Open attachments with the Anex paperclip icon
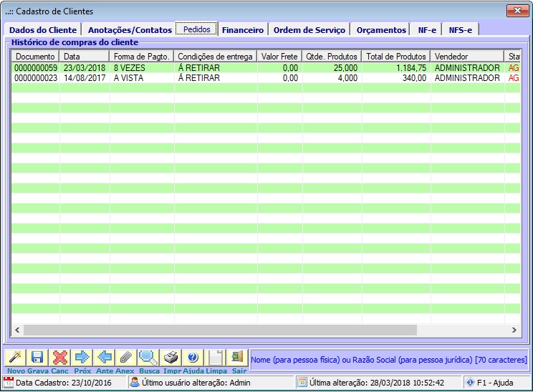The image size is (533, 392). click(x=126, y=358)
